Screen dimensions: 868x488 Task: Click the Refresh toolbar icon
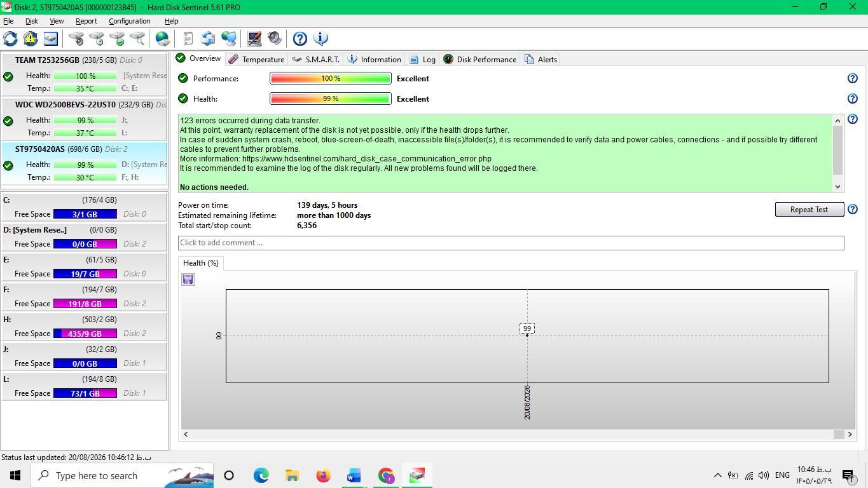[x=10, y=39]
